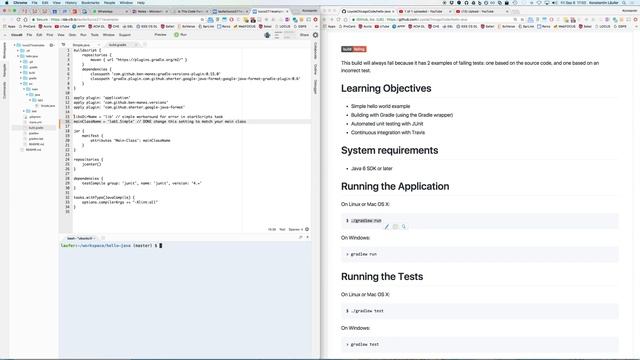Select Simple.java in the file tree

[47, 106]
